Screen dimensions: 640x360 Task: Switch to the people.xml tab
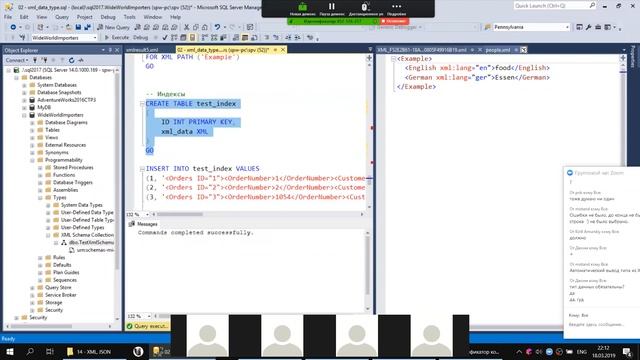tap(498, 50)
